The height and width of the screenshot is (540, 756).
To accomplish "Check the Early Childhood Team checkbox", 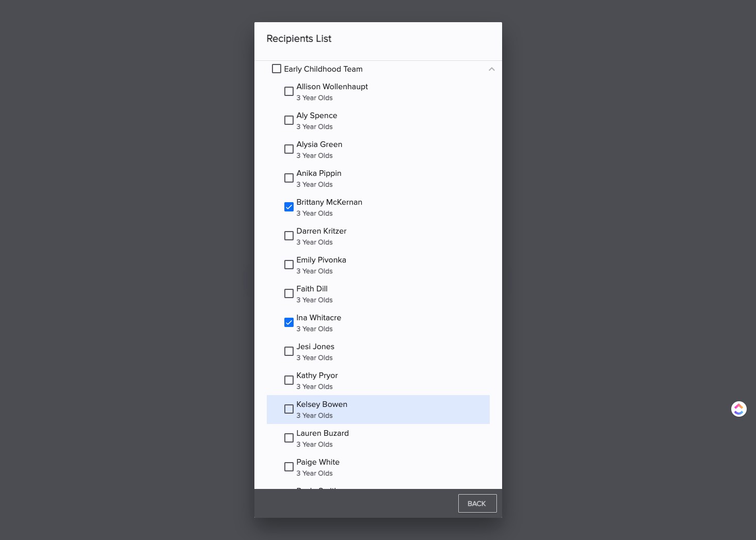I will (277, 69).
